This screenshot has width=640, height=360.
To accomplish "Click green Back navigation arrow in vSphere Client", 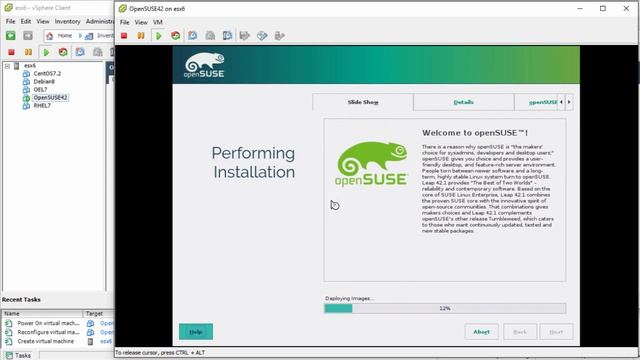I will coord(11,36).
